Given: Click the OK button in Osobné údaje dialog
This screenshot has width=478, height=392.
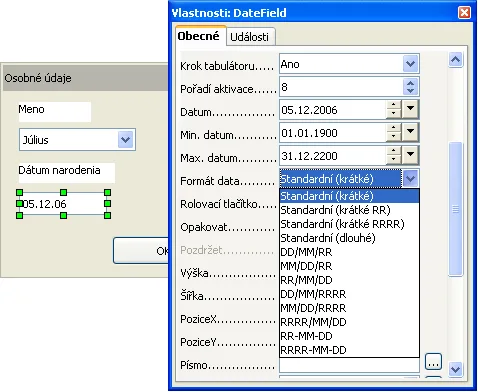Looking at the screenshot, I should [x=142, y=251].
